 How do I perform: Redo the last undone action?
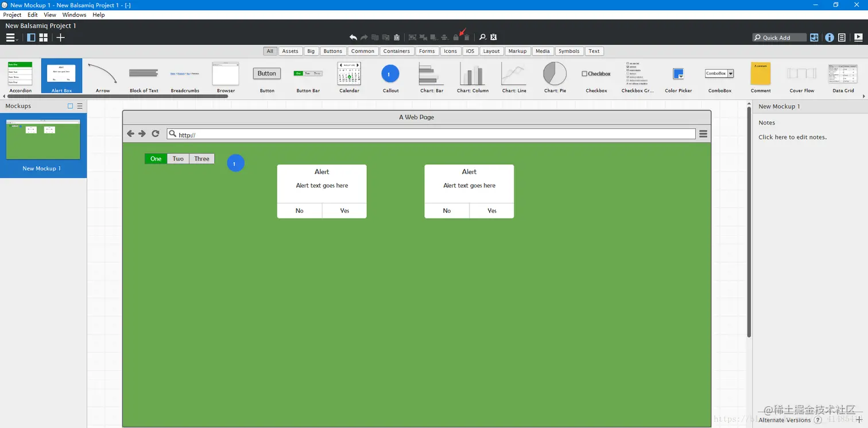(364, 37)
